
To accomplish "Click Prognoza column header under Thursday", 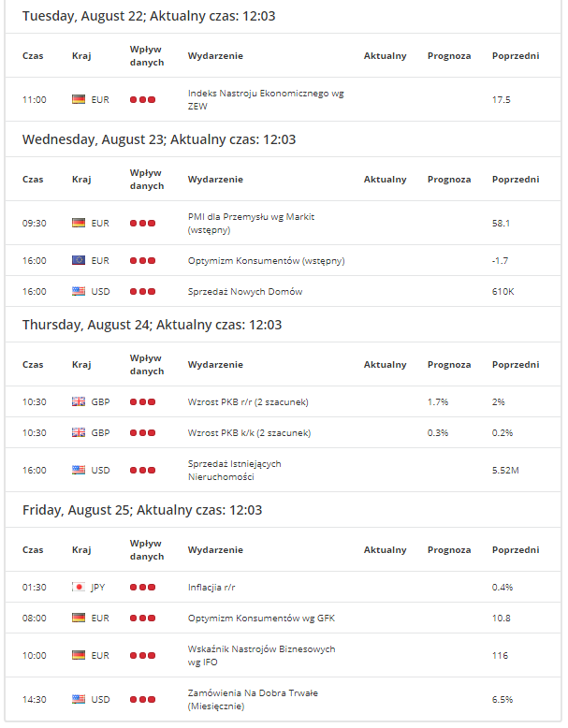I will 449,364.
